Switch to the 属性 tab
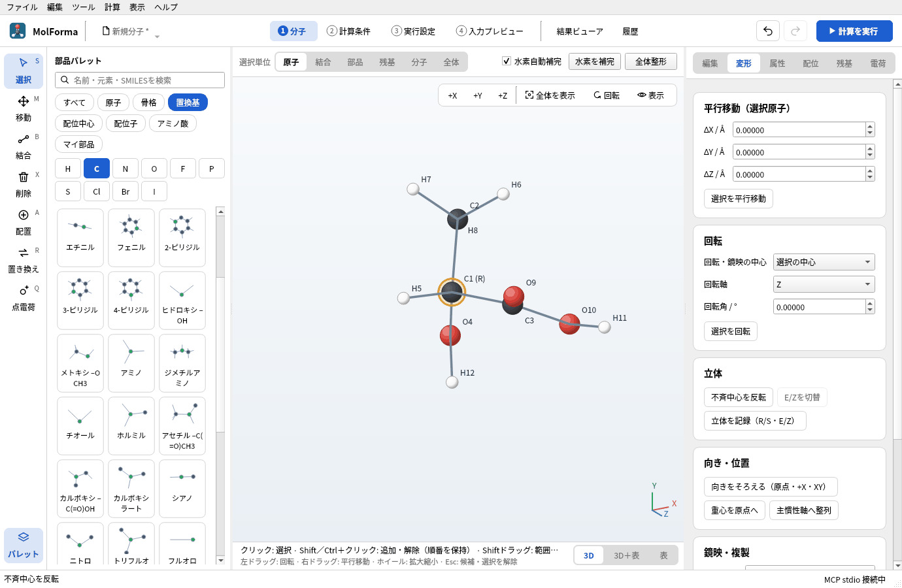902x588 pixels. [777, 63]
